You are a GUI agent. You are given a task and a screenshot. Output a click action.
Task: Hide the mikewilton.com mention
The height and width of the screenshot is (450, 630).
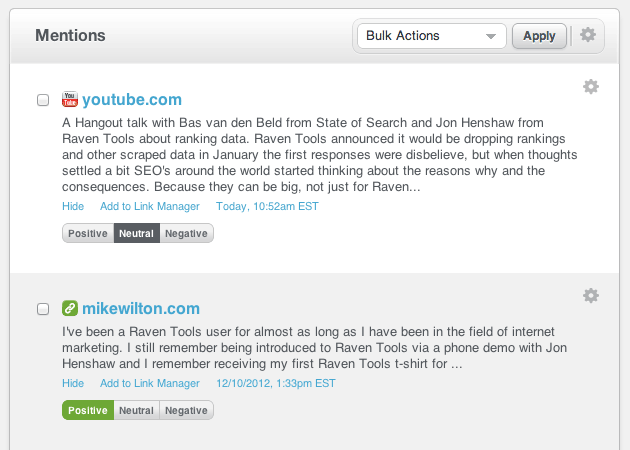click(x=73, y=383)
